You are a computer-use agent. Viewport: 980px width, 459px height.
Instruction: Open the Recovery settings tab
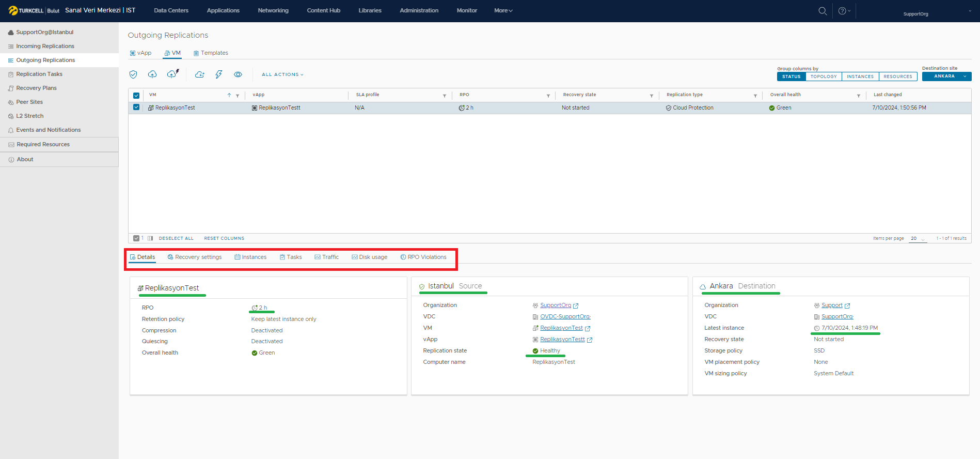pos(195,257)
